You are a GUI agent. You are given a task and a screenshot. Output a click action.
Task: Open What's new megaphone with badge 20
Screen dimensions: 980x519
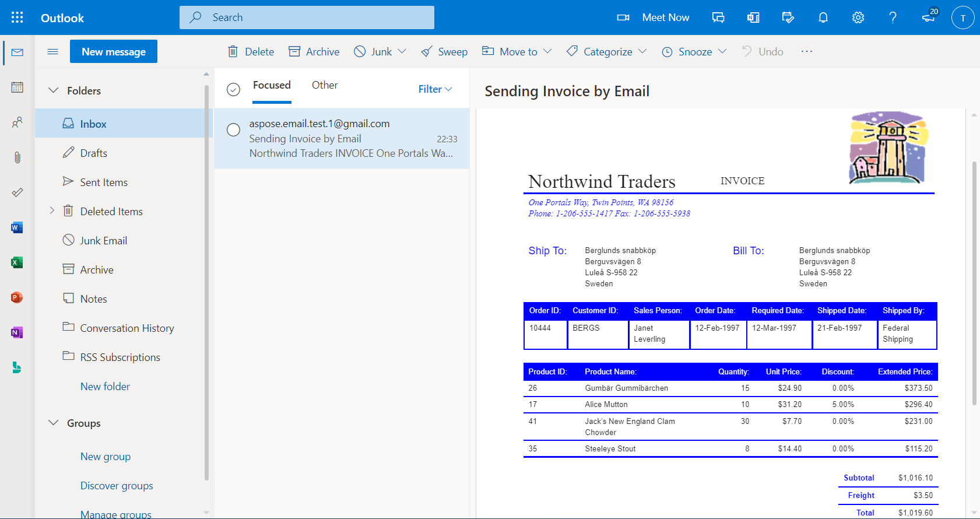point(930,16)
